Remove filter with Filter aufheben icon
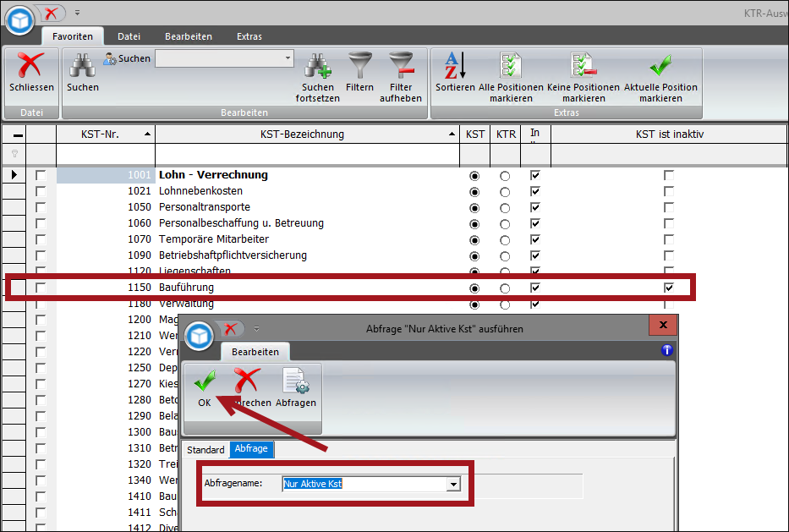 pos(400,66)
